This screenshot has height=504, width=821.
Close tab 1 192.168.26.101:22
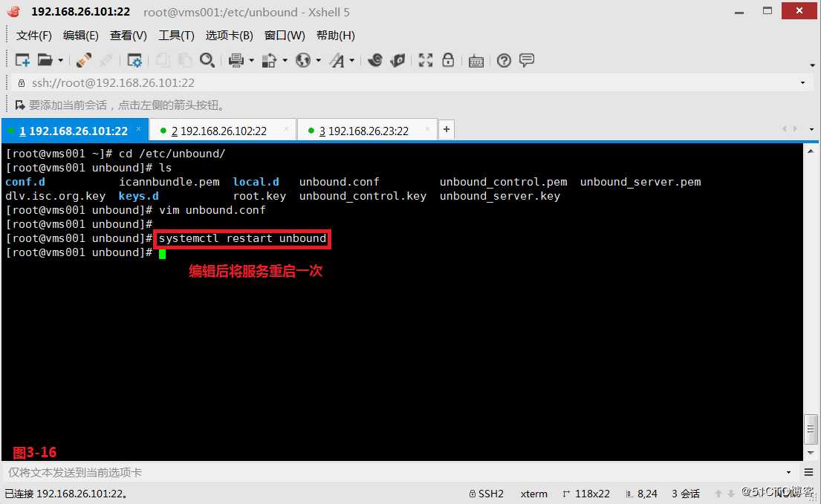138,128
